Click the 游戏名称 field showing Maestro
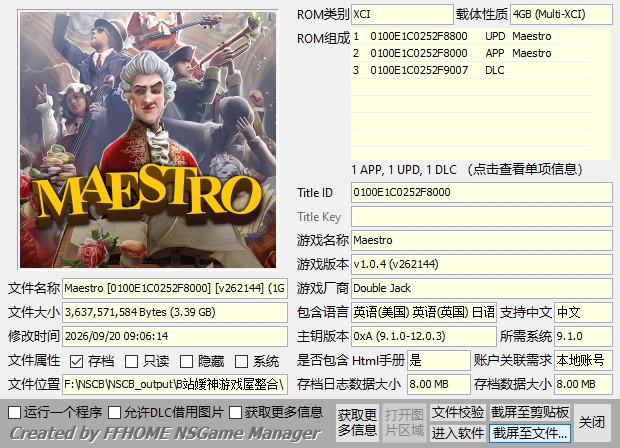The height and width of the screenshot is (448, 620). [x=481, y=240]
